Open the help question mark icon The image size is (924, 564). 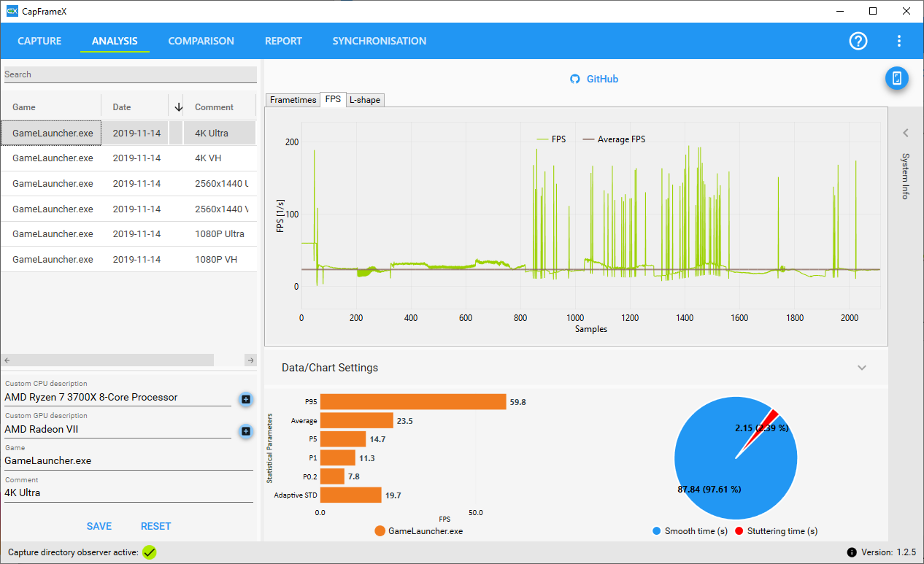tap(858, 41)
